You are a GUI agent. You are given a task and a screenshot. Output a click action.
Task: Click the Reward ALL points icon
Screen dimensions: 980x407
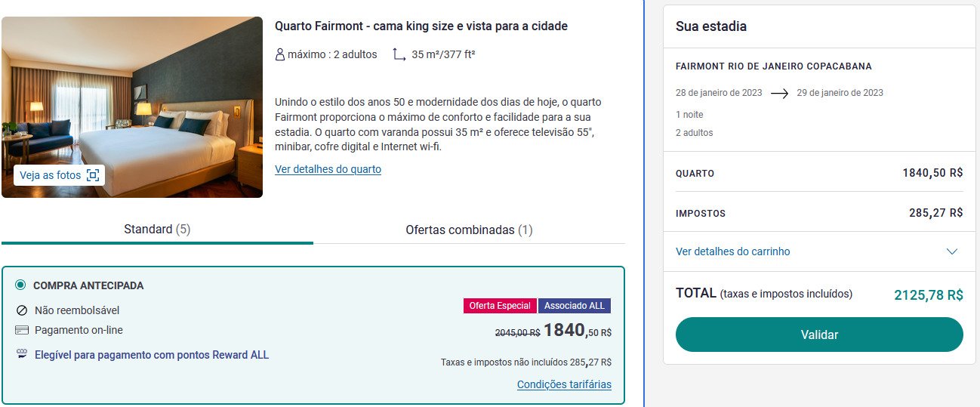click(22, 354)
